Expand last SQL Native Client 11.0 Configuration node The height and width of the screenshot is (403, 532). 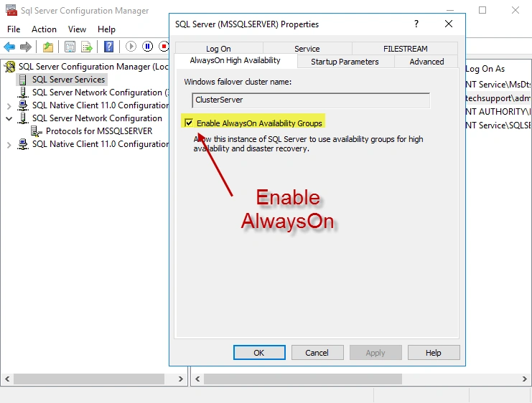point(9,145)
